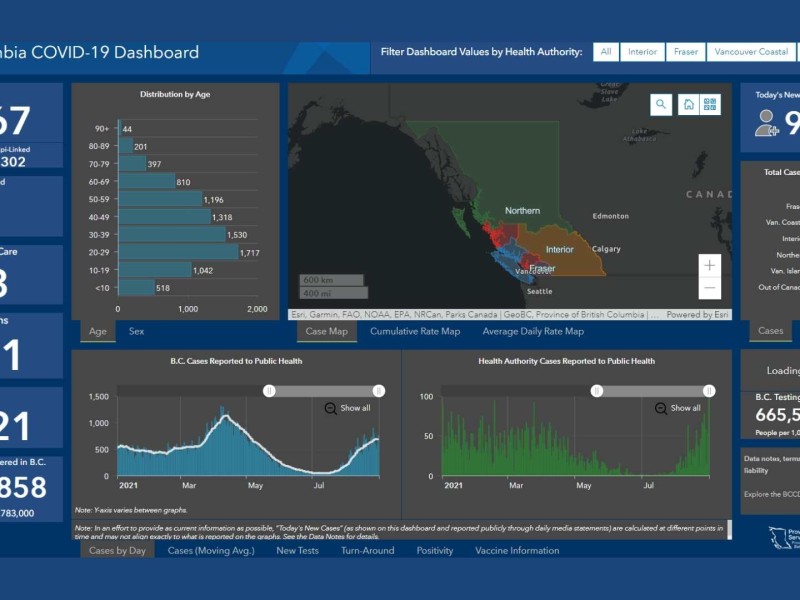Open the map search tool
Viewport: 800px width, 600px height.
(661, 105)
